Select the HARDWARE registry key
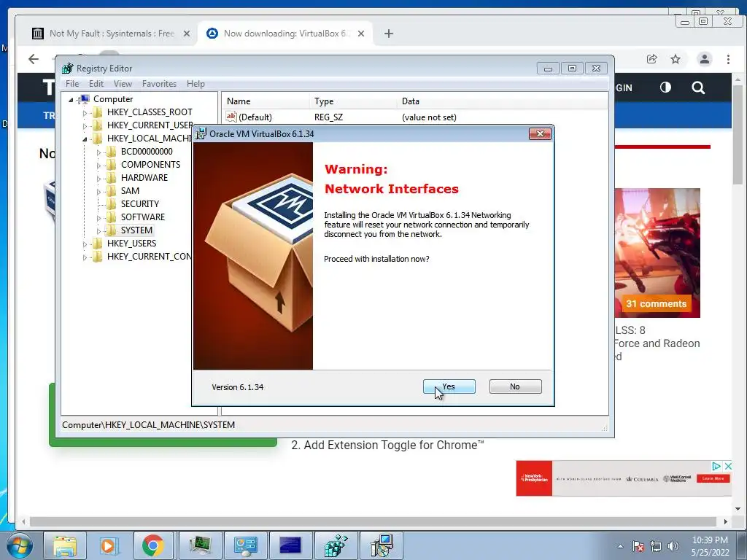The image size is (747, 560). tap(144, 178)
